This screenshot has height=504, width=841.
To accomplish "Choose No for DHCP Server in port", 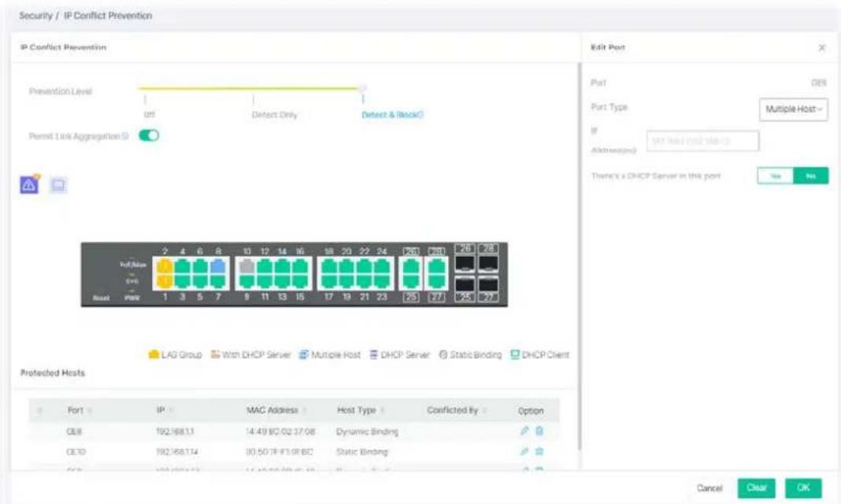I will [811, 176].
